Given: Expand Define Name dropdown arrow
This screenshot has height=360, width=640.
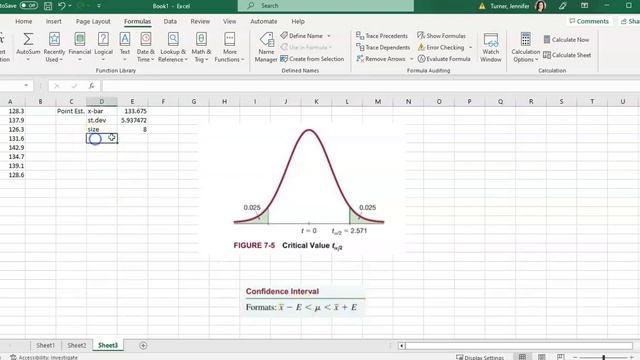Looking at the screenshot, I should pyautogui.click(x=329, y=36).
